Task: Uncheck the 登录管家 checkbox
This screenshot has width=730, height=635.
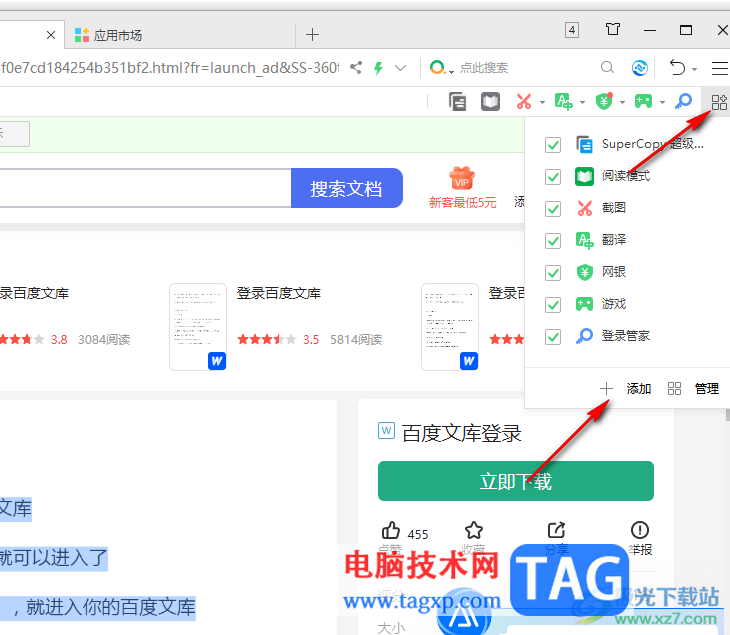Action: coord(553,337)
